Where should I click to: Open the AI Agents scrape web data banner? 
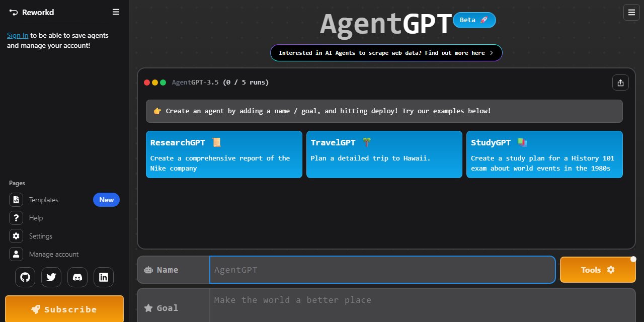(386, 53)
